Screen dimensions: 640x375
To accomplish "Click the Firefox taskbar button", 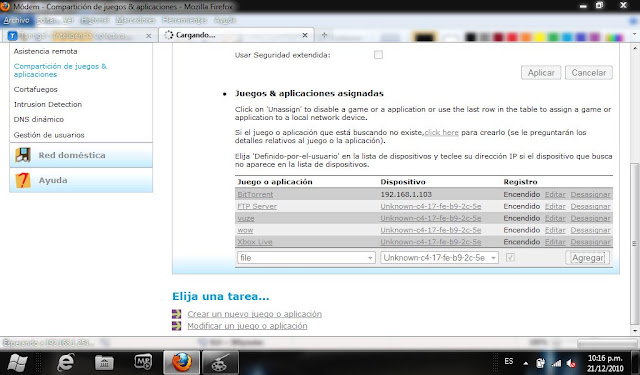I will pyautogui.click(x=182, y=362).
